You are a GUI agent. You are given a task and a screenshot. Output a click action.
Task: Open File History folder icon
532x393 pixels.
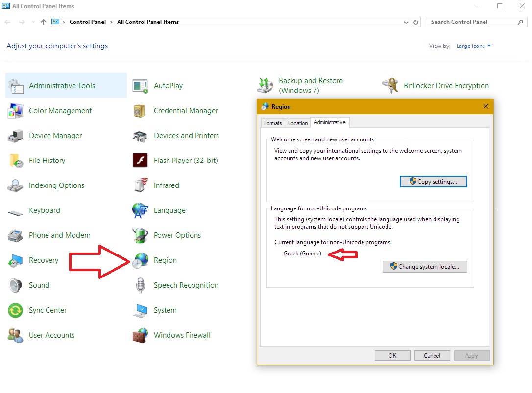pyautogui.click(x=16, y=161)
